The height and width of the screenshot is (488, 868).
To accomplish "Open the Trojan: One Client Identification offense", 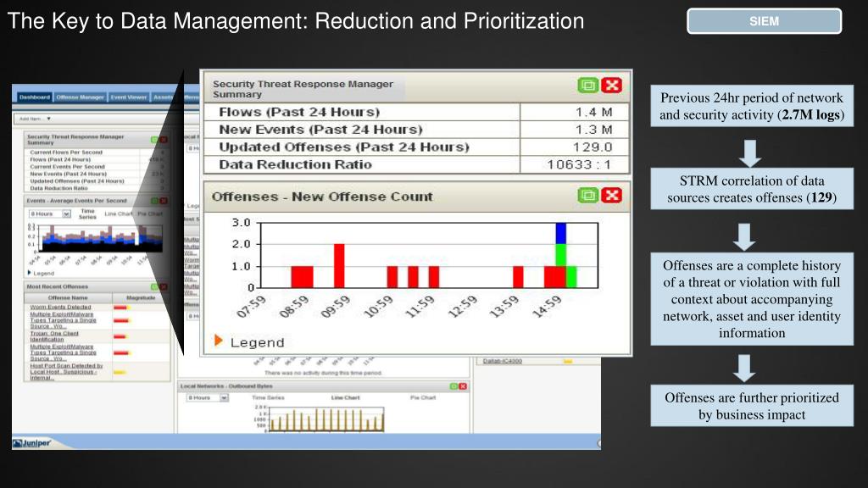I will [x=54, y=336].
